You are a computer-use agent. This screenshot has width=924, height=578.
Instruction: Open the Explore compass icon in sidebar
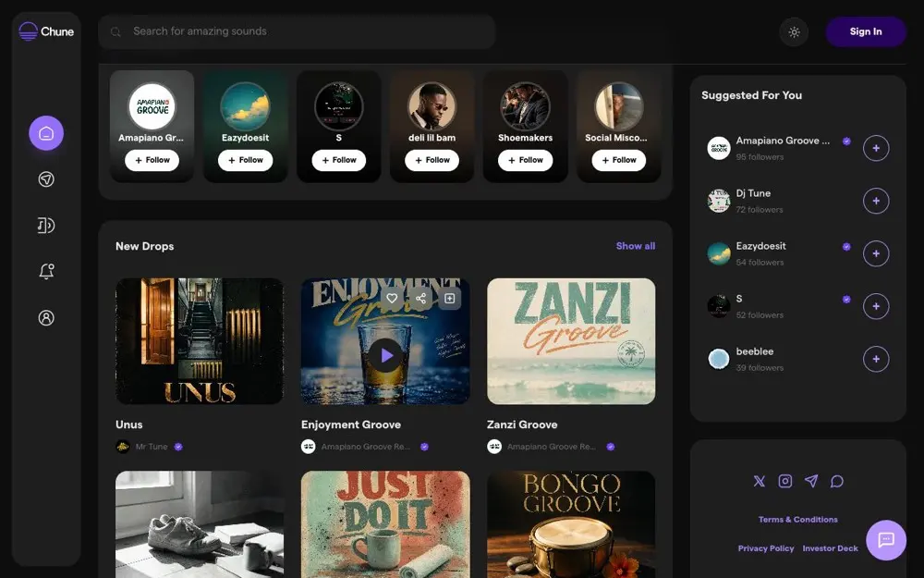click(46, 179)
